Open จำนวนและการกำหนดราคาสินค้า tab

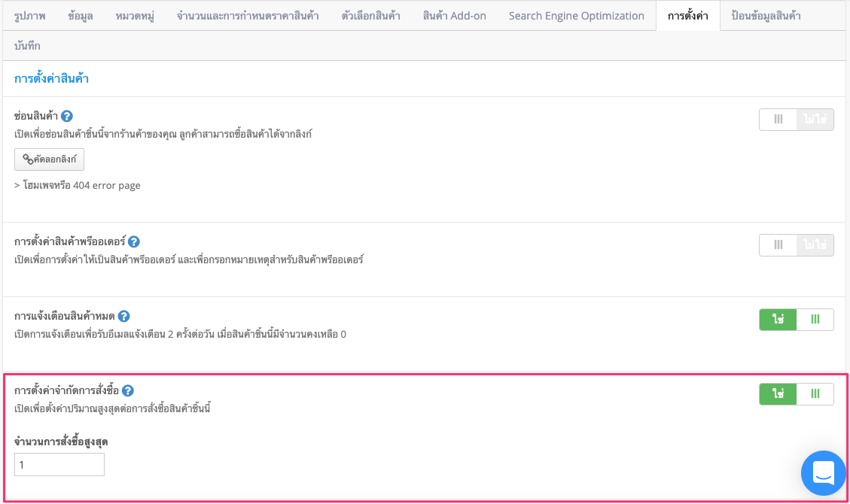[248, 16]
